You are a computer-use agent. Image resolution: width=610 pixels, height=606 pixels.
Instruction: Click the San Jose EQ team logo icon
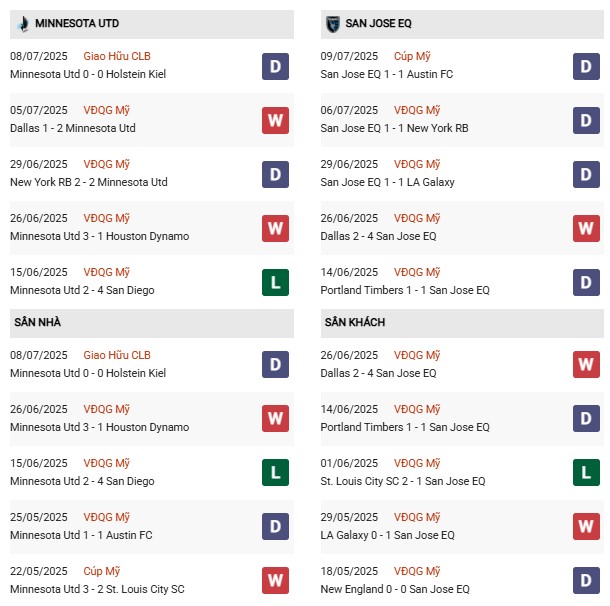[332, 23]
